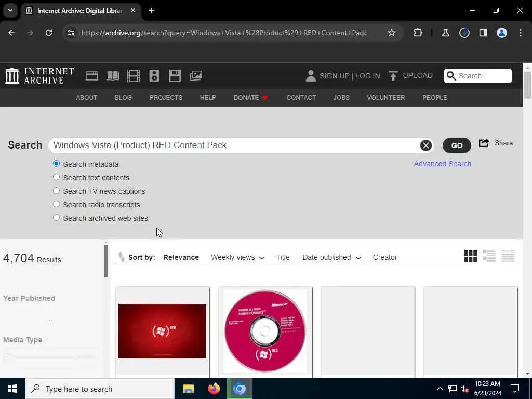Open the Wayback Machine web icon
532x399 pixels.
[91, 76]
